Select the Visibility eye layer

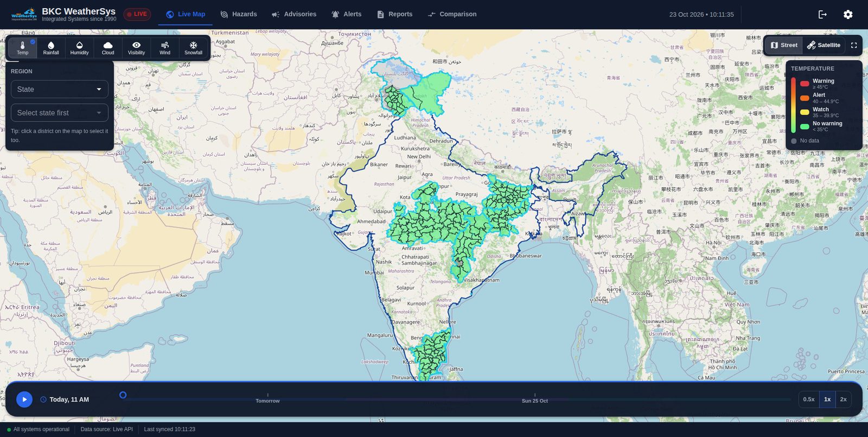(136, 48)
